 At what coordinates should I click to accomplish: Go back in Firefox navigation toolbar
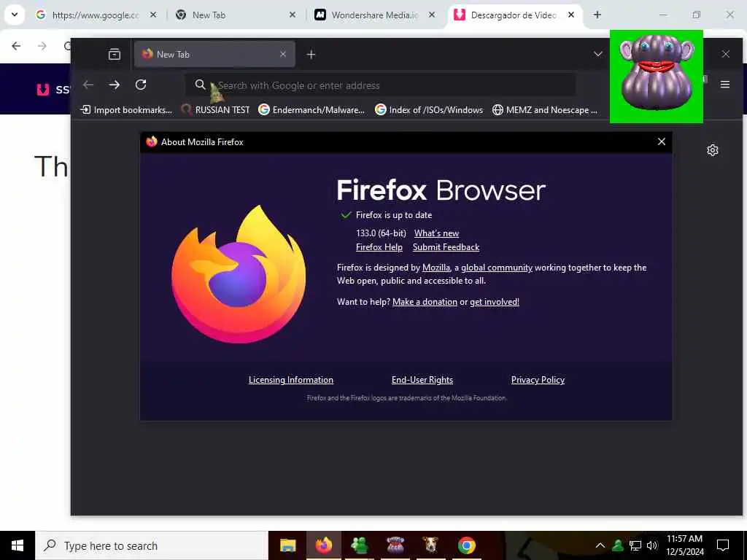point(88,85)
